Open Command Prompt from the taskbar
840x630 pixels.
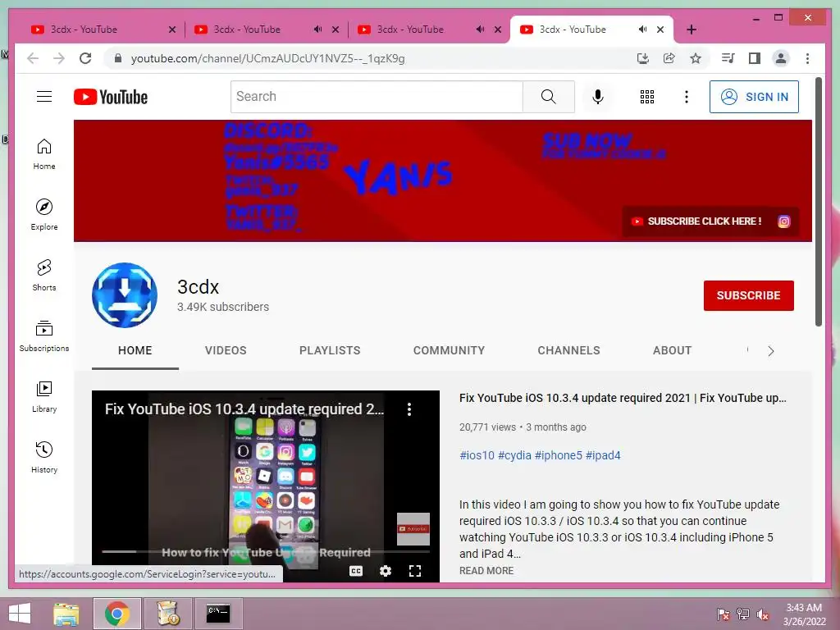point(218,614)
